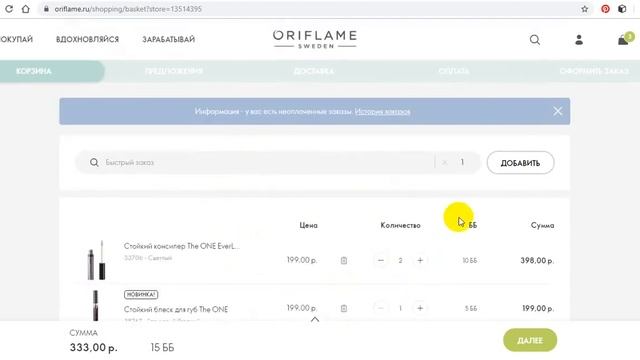
Task: Click the concealer quantity value 2
Action: pyautogui.click(x=400, y=260)
